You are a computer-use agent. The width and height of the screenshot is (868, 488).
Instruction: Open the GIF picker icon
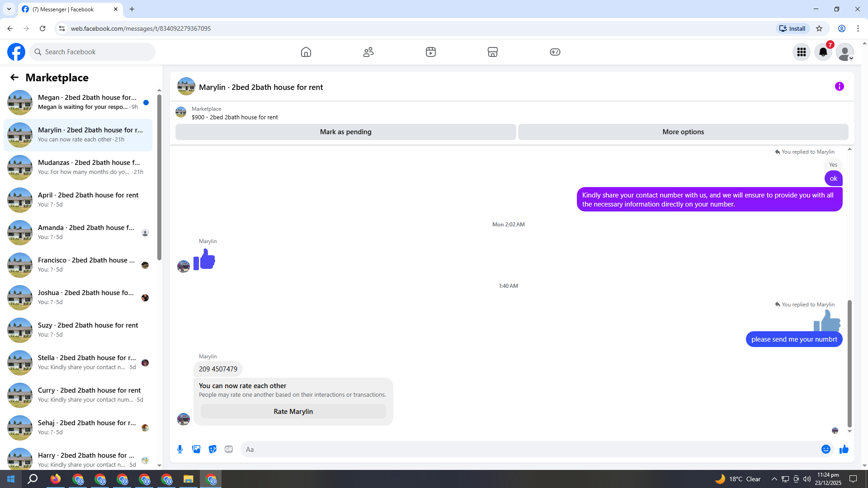[229, 449]
